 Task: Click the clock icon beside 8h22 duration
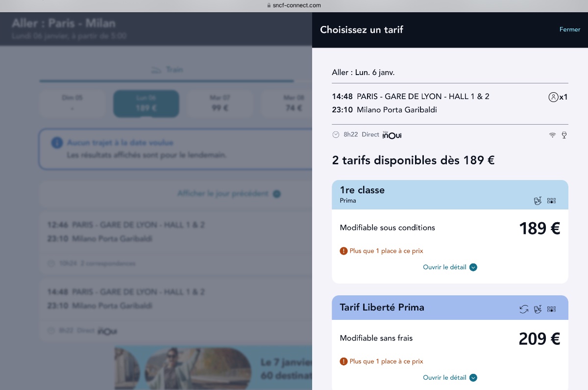click(336, 135)
